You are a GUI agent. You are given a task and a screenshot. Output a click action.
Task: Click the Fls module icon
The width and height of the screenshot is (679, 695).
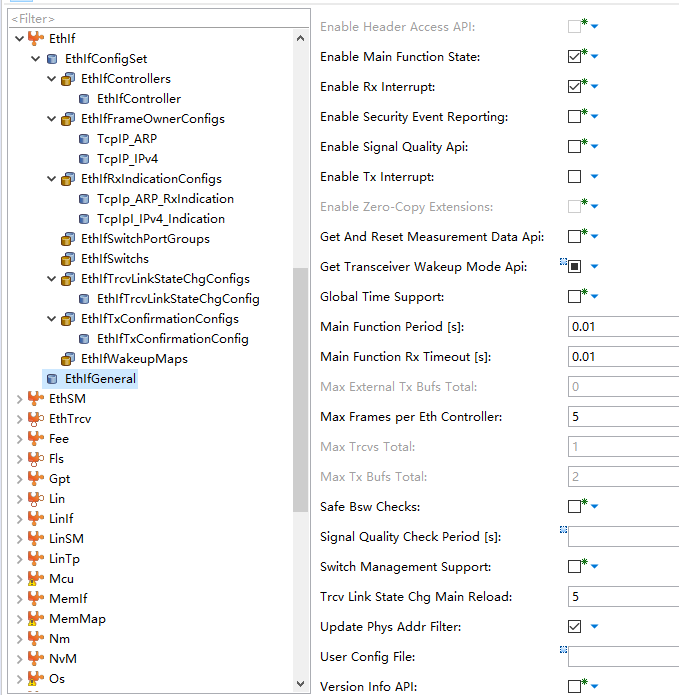point(36,458)
